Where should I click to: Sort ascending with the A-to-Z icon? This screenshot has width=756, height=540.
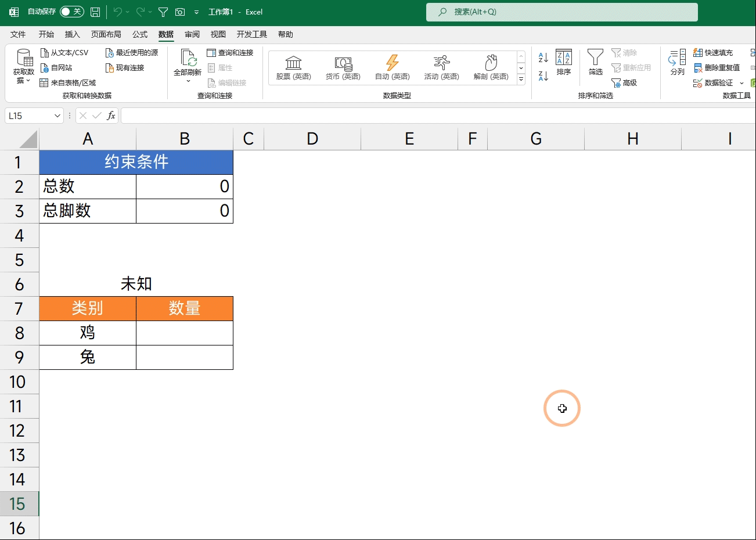(543, 57)
